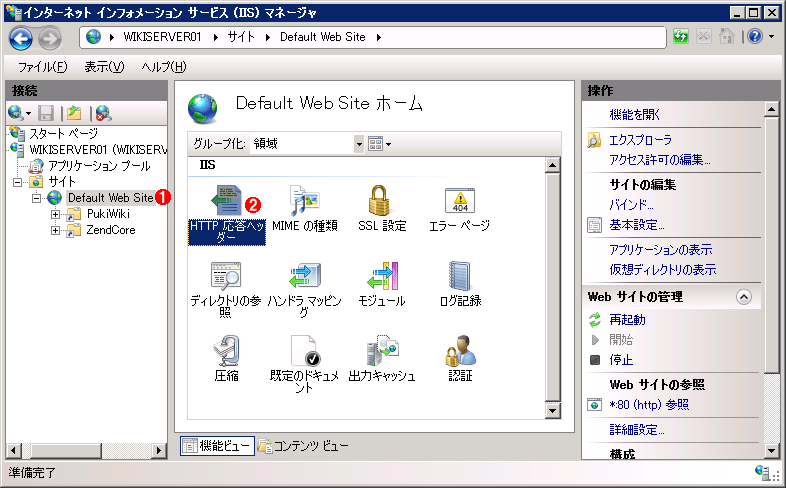Expand the PukiWiki tree node

[56, 214]
